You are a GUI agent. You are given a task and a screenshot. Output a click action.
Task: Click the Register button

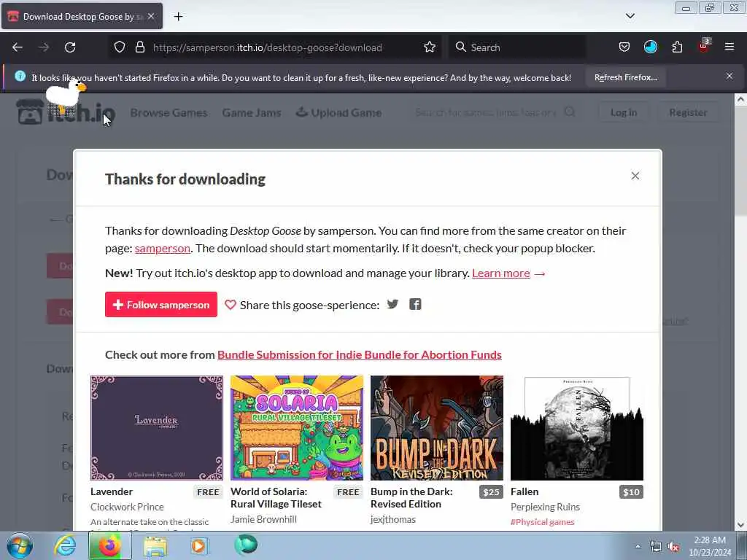688,112
